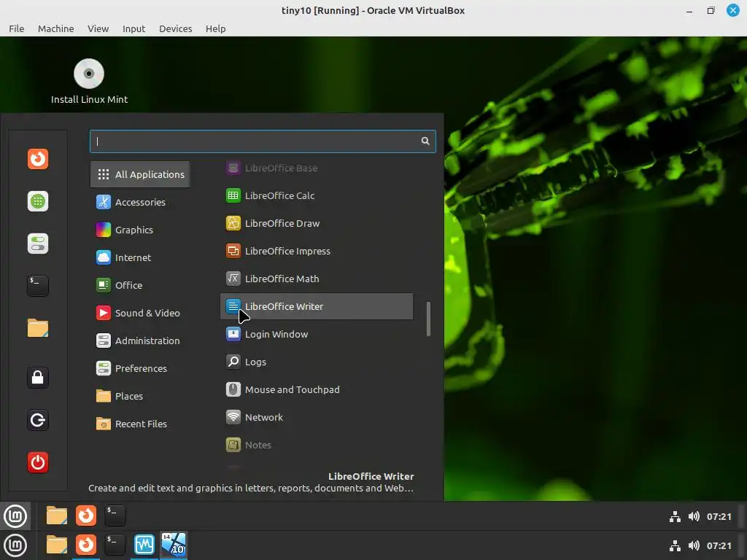Click the Lock Screen padlock icon
The width and height of the screenshot is (747, 560).
38,378
